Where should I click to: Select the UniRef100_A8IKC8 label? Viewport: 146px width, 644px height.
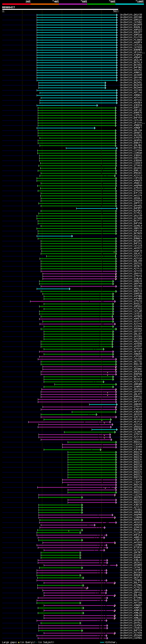131,522
